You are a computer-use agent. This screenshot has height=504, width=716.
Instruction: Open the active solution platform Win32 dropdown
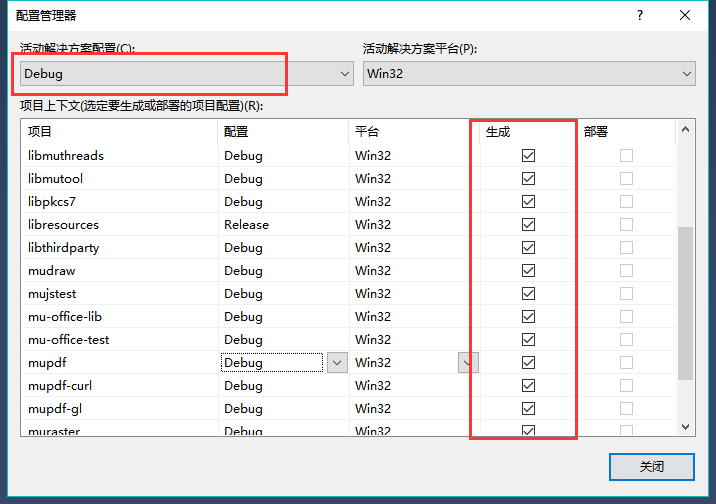pyautogui.click(x=529, y=74)
